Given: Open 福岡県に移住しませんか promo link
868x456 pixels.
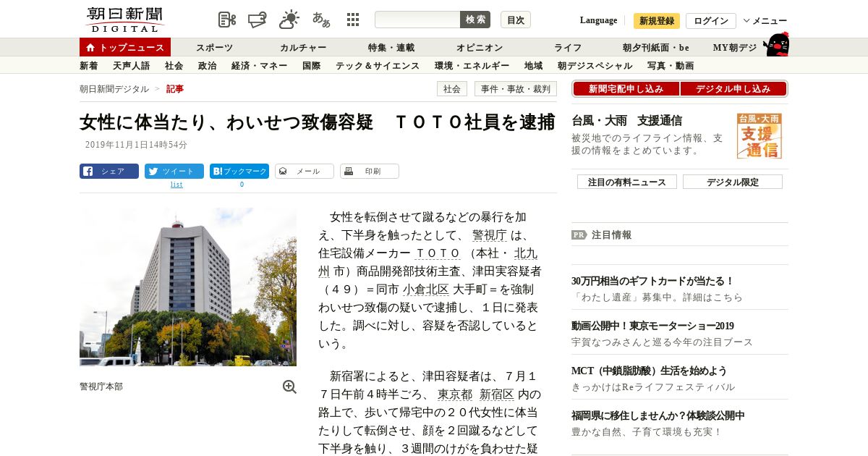Looking at the screenshot, I should [658, 415].
